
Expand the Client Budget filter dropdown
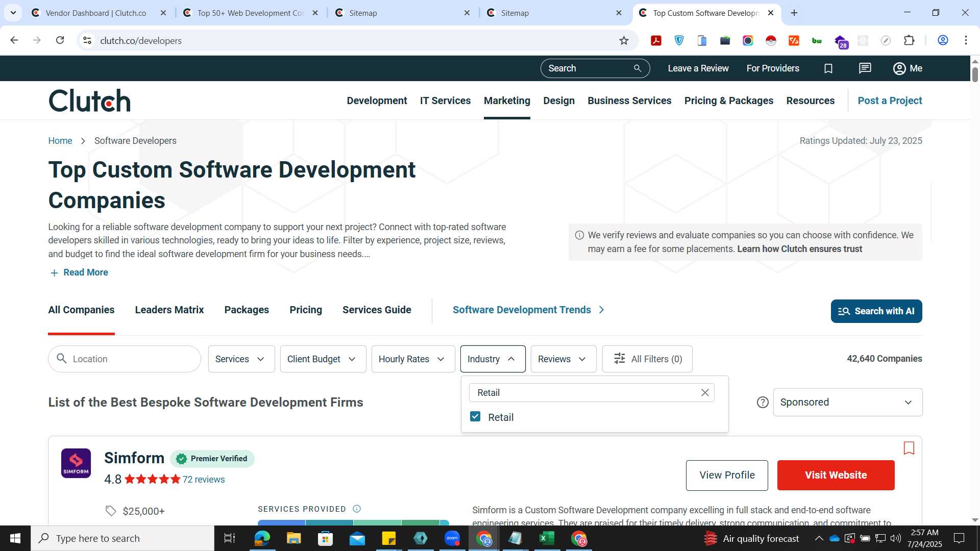pos(323,359)
